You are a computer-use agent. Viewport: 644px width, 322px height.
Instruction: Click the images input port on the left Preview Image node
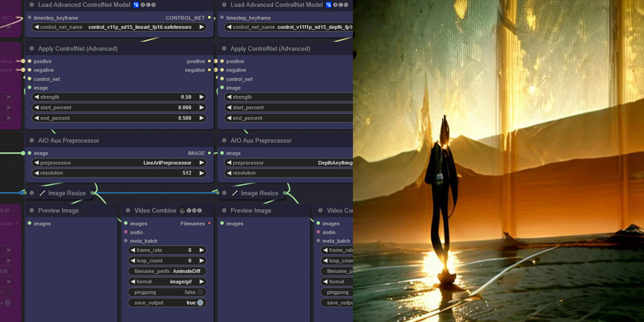tap(29, 223)
